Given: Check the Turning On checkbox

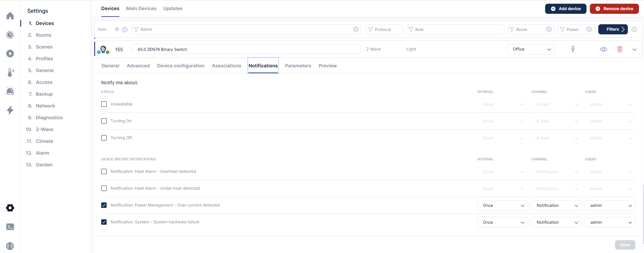Looking at the screenshot, I should coord(104,121).
